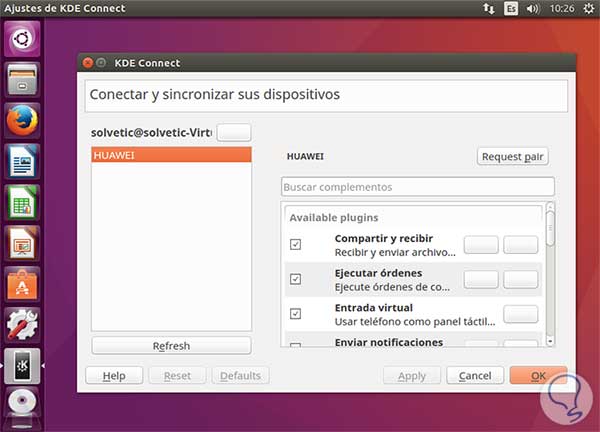Open LibreOffice Writer from launcher
This screenshot has height=432, width=600.
point(22,161)
